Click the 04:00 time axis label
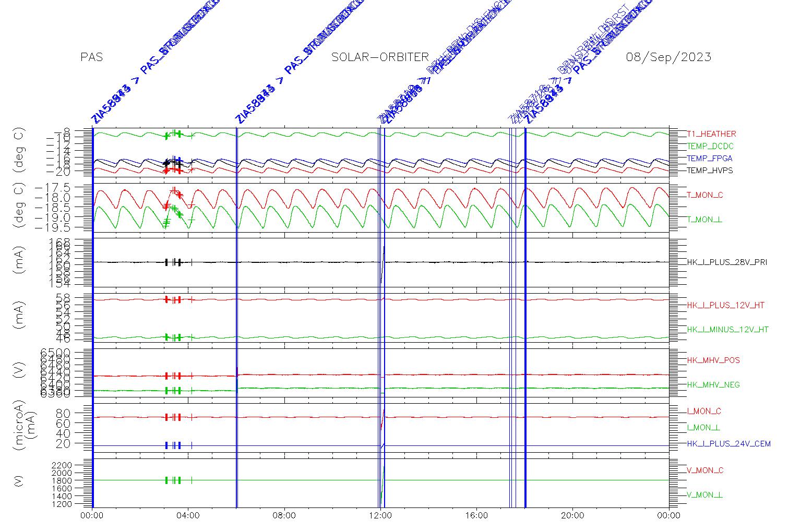The width and height of the screenshot is (789, 532). coord(188,516)
